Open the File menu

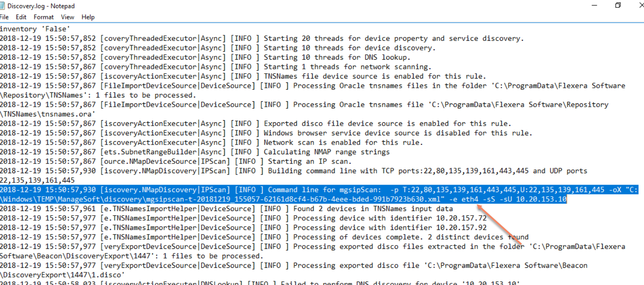click(4, 17)
